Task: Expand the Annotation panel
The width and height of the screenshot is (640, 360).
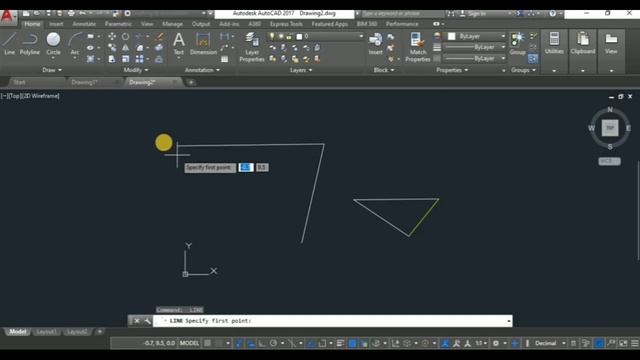Action: [x=202, y=70]
